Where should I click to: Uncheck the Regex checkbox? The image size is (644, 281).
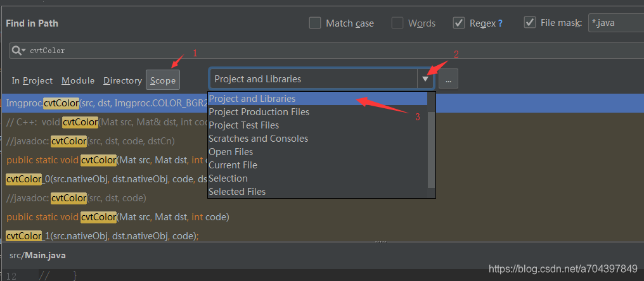click(459, 23)
